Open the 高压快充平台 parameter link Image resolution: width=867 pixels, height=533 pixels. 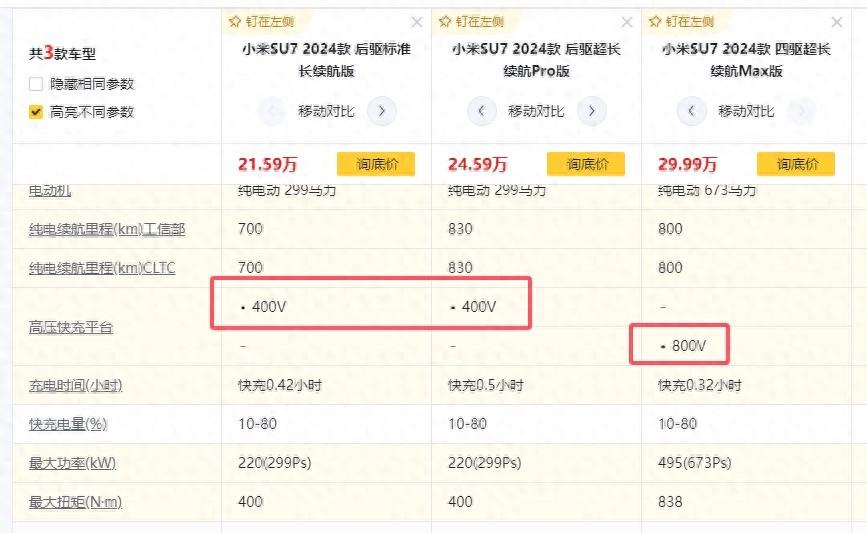tap(71, 327)
